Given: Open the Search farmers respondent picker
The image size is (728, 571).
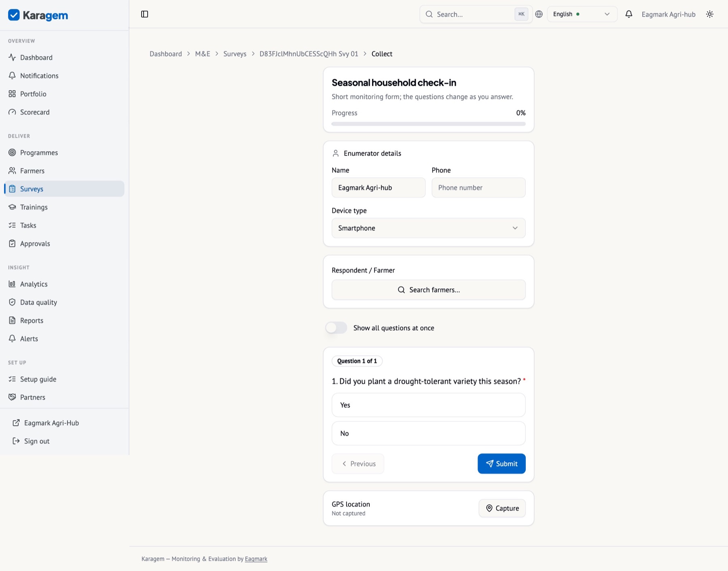Looking at the screenshot, I should (x=428, y=290).
